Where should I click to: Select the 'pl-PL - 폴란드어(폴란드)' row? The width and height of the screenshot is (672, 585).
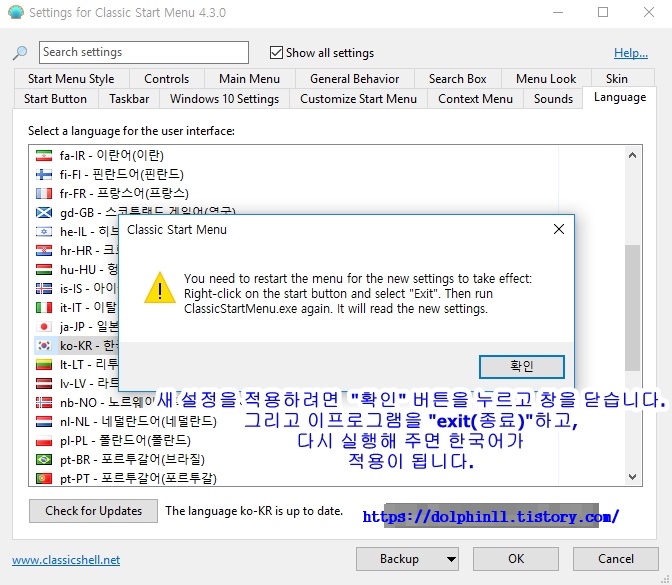click(x=297, y=441)
